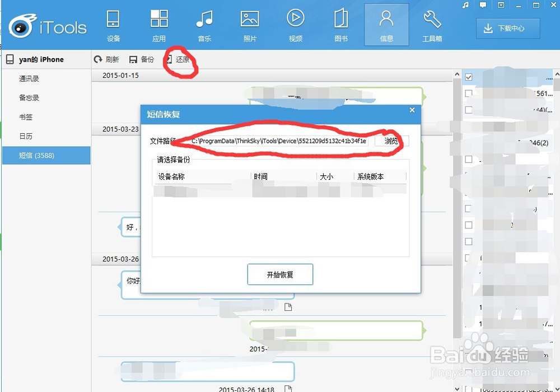Sort by 设备名称 column header

(x=203, y=176)
